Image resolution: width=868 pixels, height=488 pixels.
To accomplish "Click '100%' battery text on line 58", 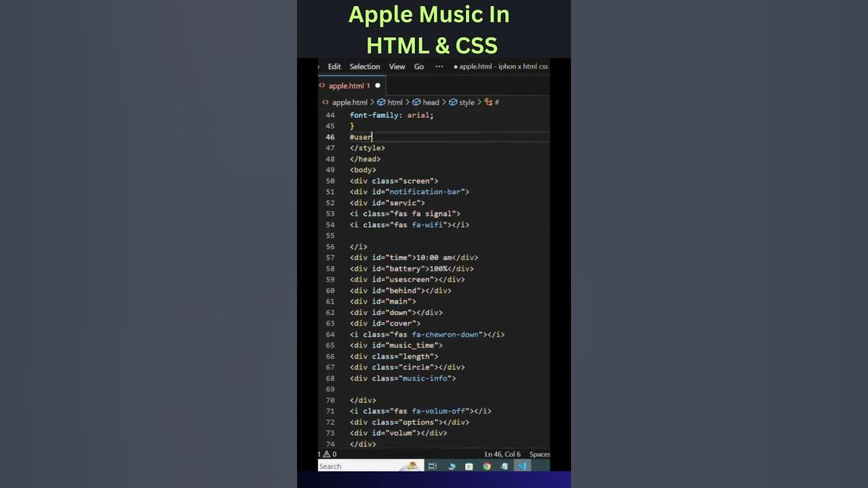I will (x=439, y=269).
